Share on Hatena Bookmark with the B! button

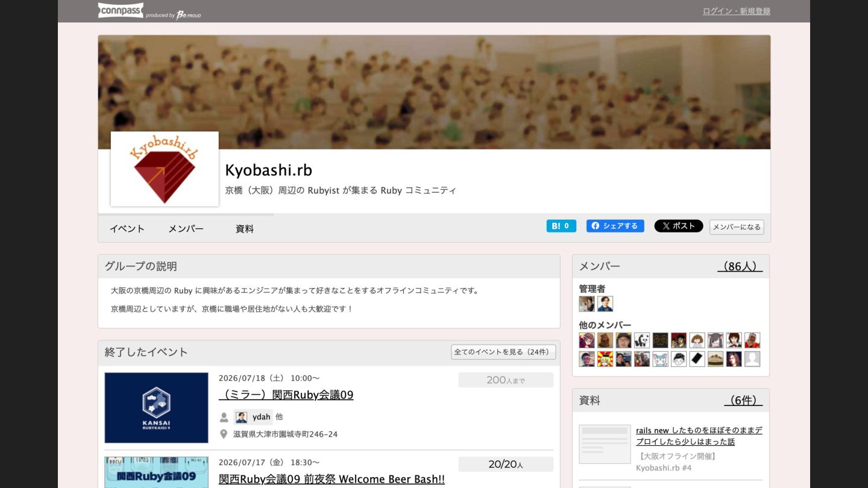(x=561, y=226)
